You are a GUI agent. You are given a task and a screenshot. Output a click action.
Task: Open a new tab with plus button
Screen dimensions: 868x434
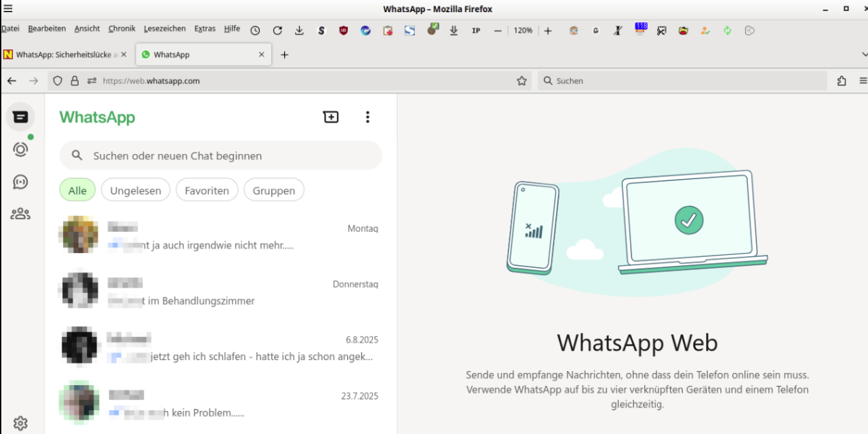click(x=284, y=55)
